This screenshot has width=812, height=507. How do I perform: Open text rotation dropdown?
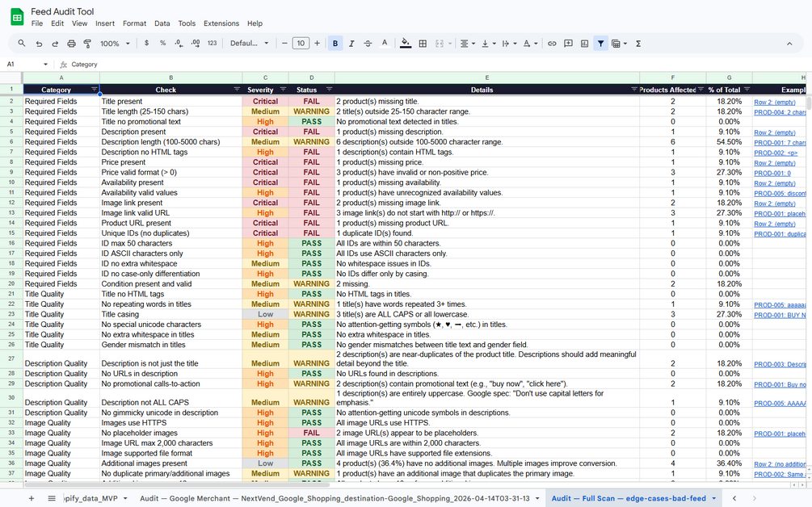pos(530,44)
